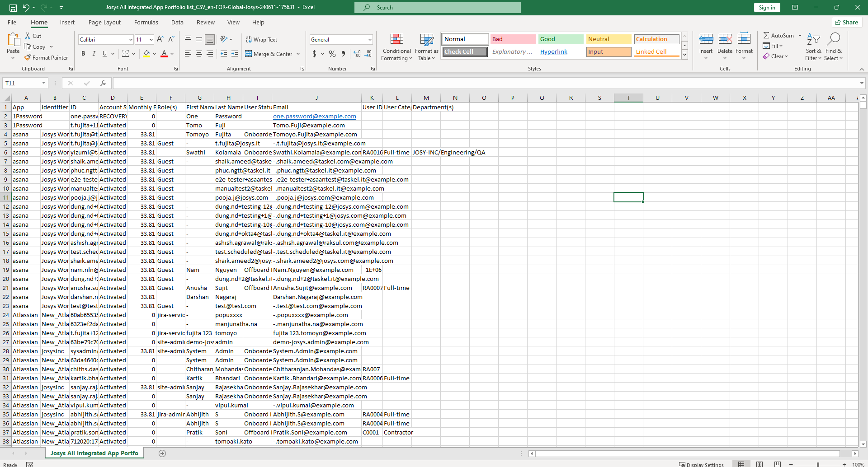
Task: Click the Share button
Action: pyautogui.click(x=847, y=23)
